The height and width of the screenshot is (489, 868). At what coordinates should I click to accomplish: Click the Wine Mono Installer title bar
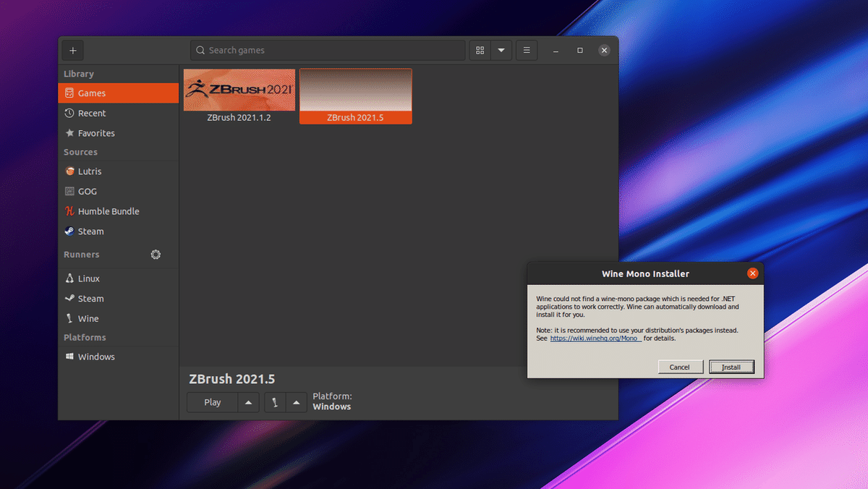(645, 273)
